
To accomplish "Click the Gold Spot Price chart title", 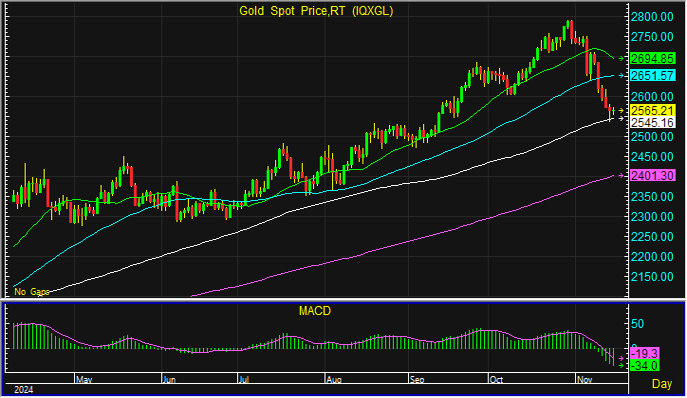I will click(316, 11).
